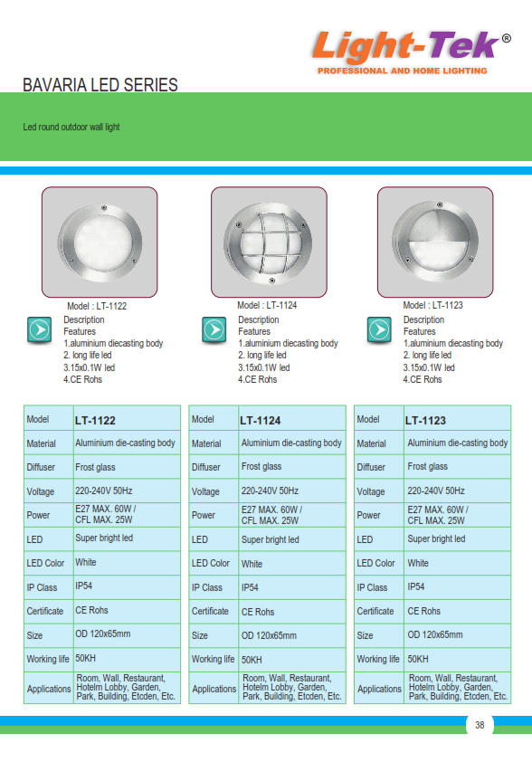The image size is (532, 762).
Task: Click the 'BAVARIA LED SERIES' heading
Action: (x=100, y=85)
